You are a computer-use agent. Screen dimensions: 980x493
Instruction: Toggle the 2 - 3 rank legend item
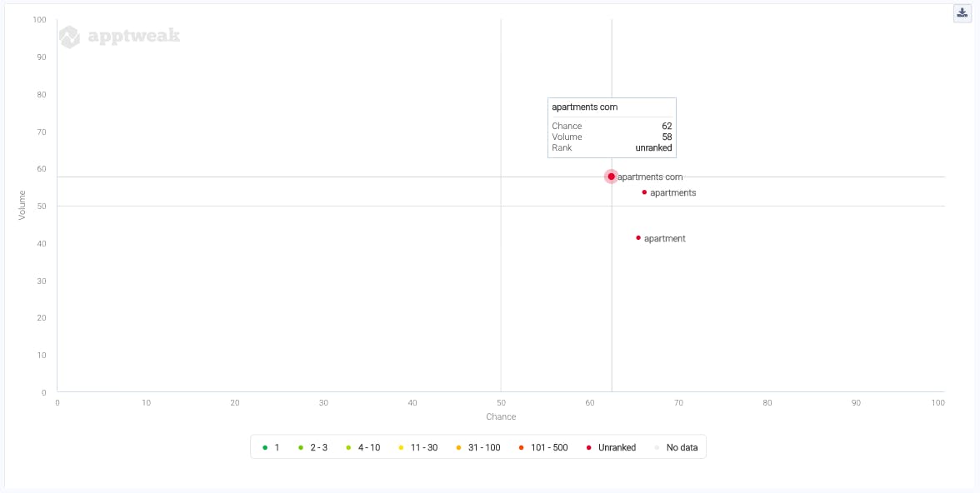tap(313, 447)
